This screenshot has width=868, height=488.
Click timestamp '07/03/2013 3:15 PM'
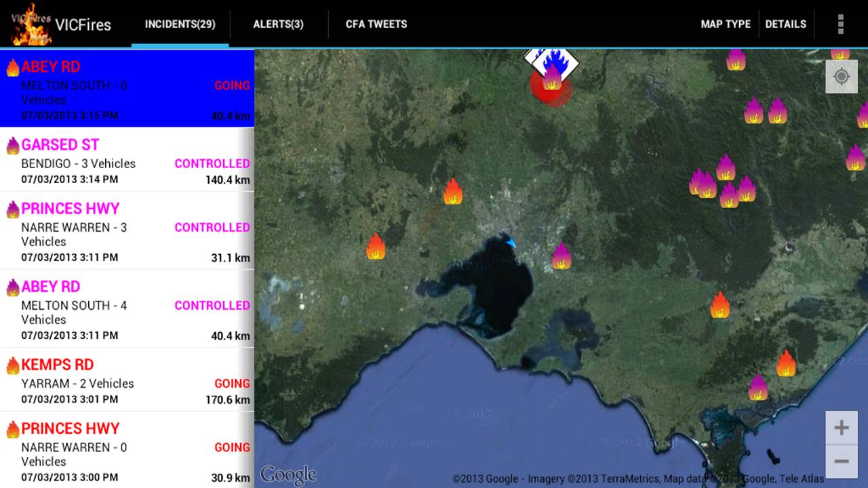[x=70, y=115]
